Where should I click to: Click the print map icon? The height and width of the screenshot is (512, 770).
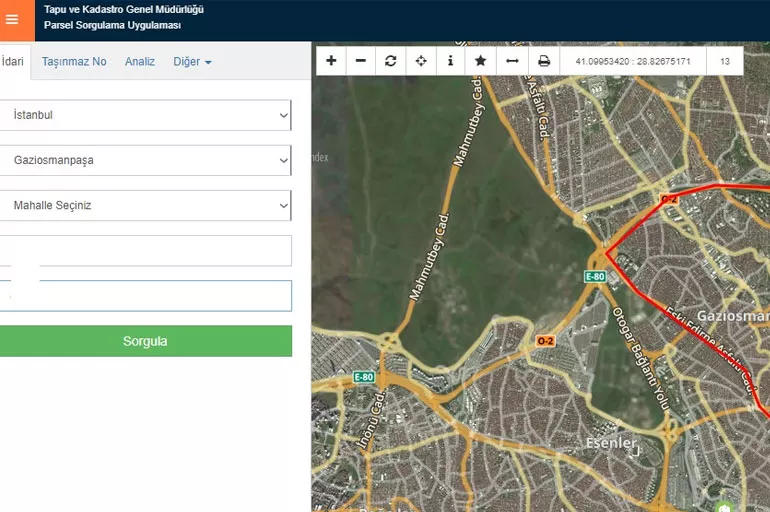pyautogui.click(x=544, y=61)
